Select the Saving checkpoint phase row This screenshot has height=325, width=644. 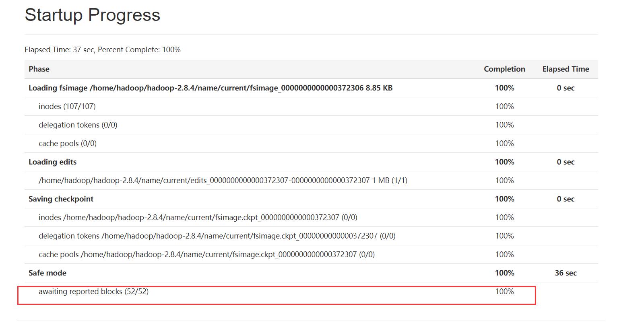point(61,199)
